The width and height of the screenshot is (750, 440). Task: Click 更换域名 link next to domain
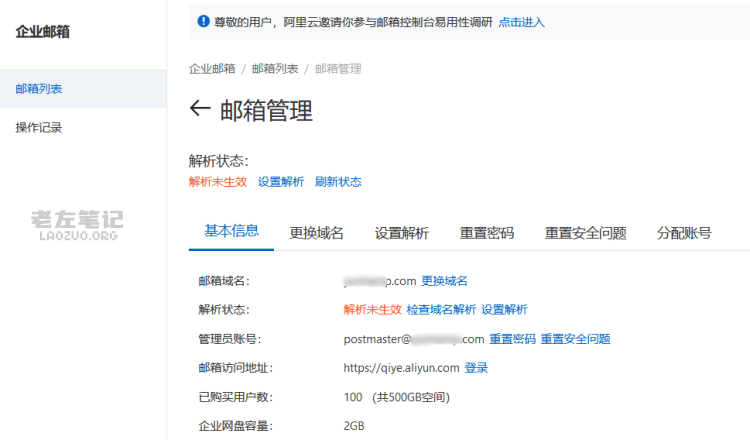click(444, 281)
